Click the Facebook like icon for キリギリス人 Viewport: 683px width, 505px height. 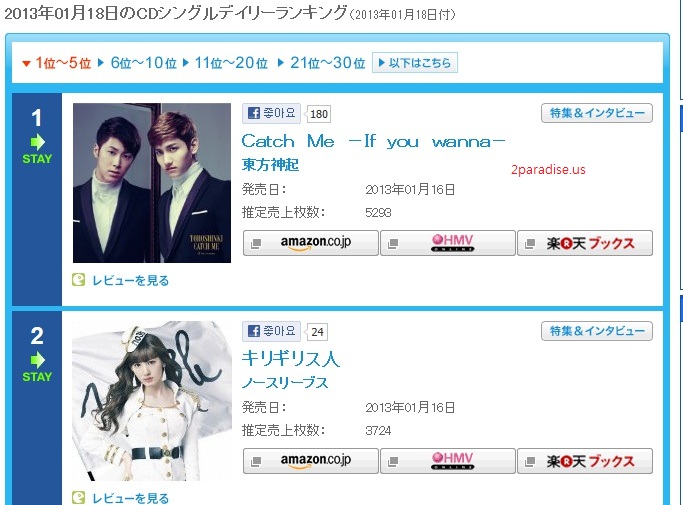tap(254, 331)
